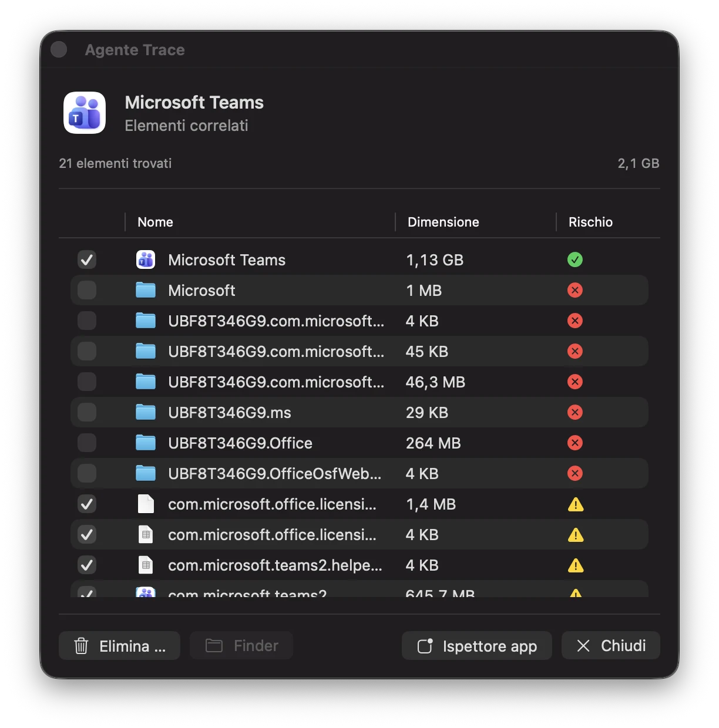Click the UBF8T346G9.OfficeOsfWeb folder icon
This screenshot has width=719, height=728.
tap(146, 473)
